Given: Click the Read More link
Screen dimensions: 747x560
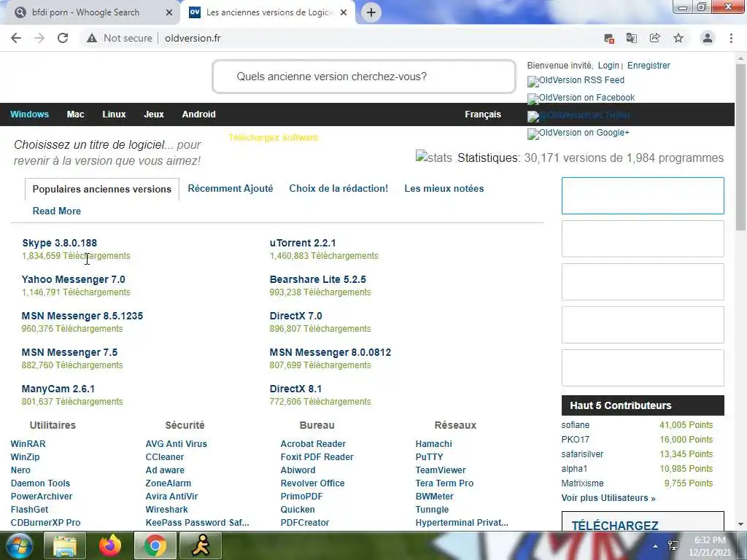Looking at the screenshot, I should point(57,211).
